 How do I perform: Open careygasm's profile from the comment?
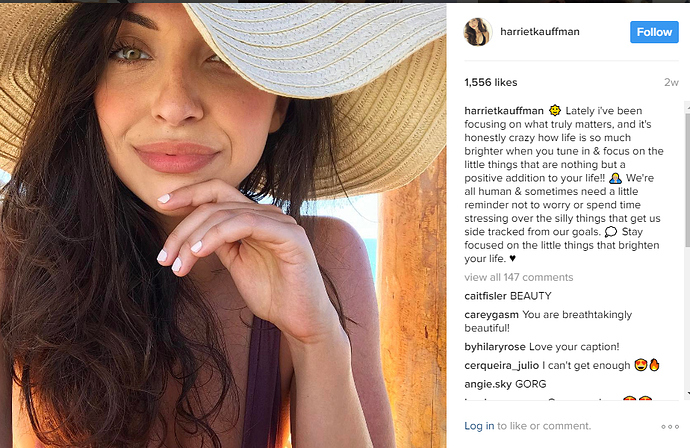(x=492, y=315)
